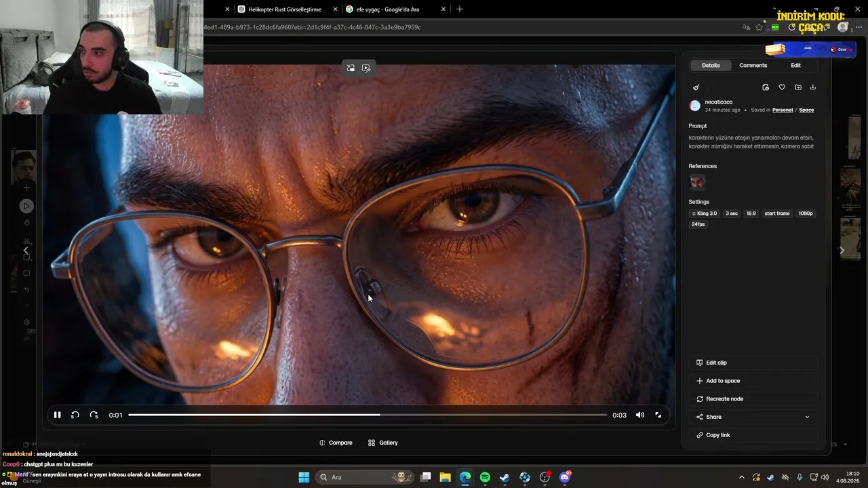
Task: Click the 3 sec setting chip
Action: [732, 213]
